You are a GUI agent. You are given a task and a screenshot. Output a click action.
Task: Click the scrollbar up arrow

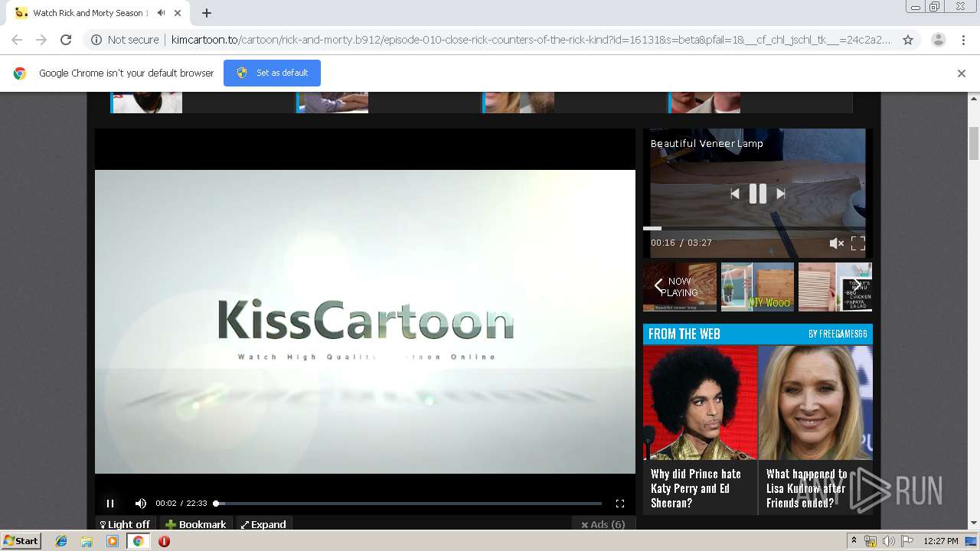974,99
